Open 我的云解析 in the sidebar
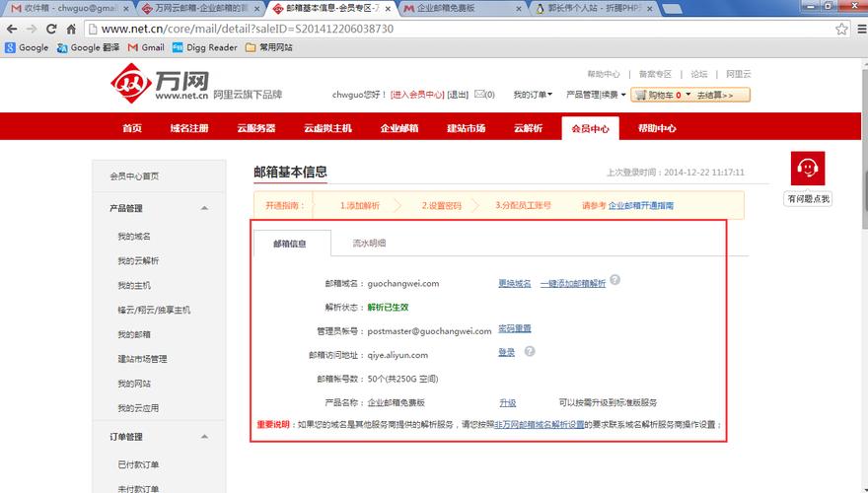The width and height of the screenshot is (868, 493). click(x=138, y=260)
